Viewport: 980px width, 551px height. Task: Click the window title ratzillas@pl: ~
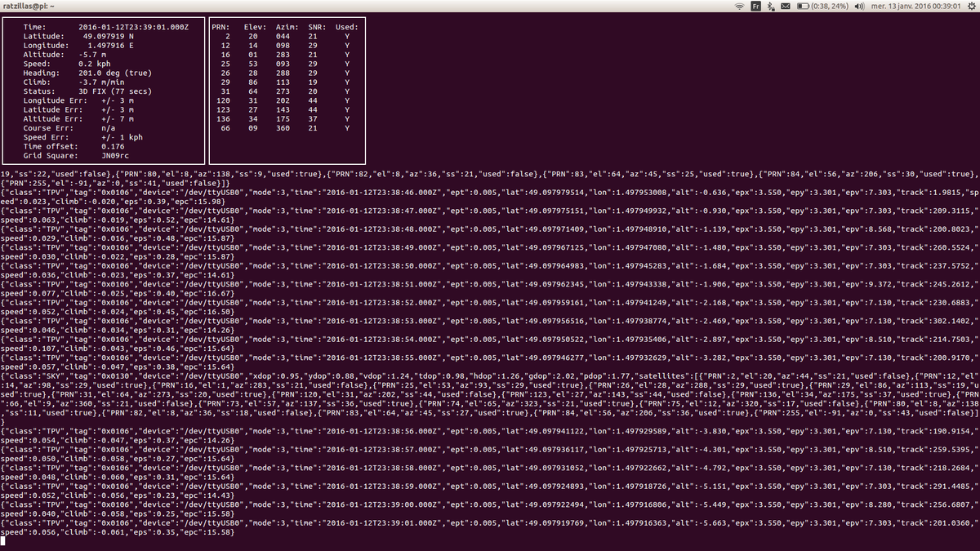[29, 6]
